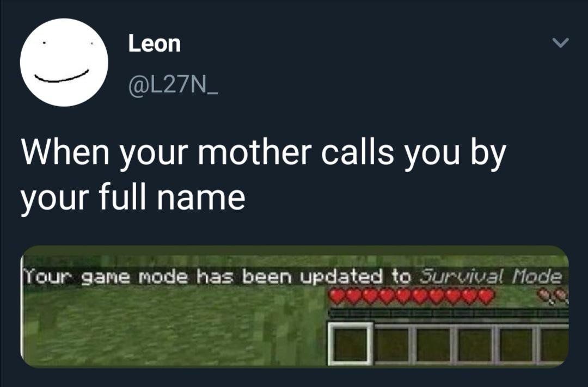Select the highlighted first hotbar slot

tap(351, 344)
